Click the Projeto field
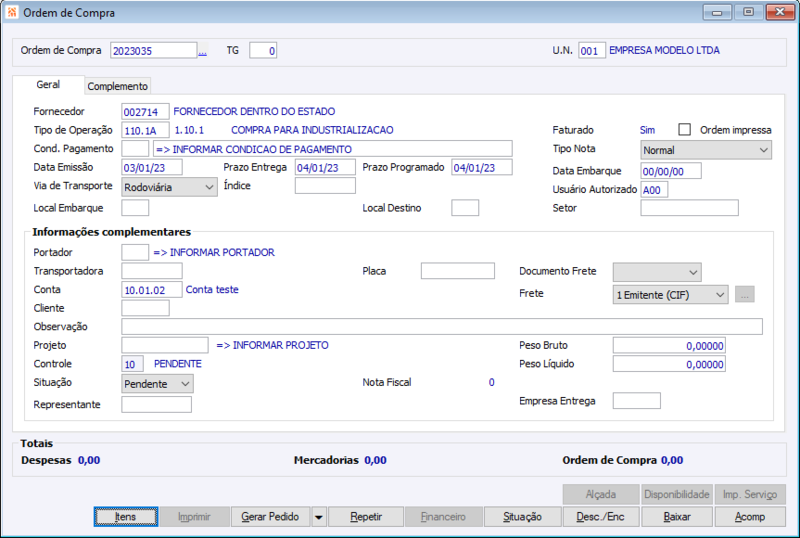Image resolution: width=800 pixels, height=538 pixels. pos(165,345)
